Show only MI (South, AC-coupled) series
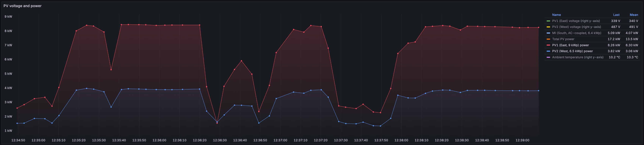Viewport: 644px width, 145px height. [x=577, y=33]
